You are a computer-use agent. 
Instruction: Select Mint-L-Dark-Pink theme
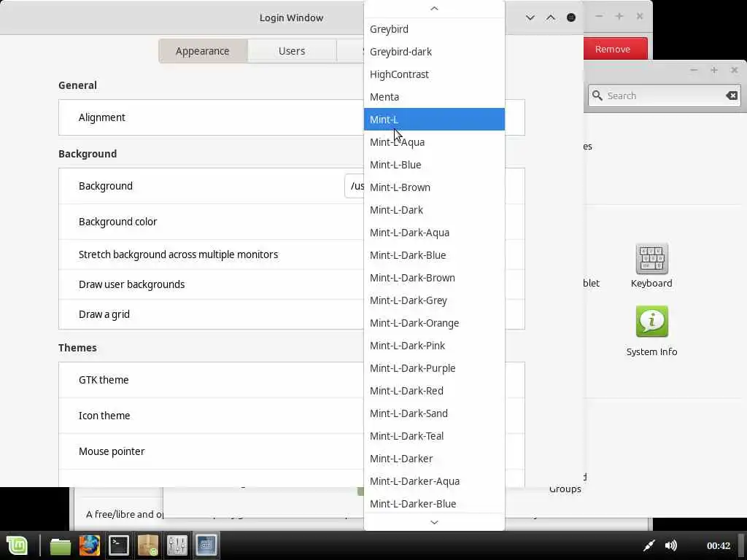pyautogui.click(x=434, y=346)
